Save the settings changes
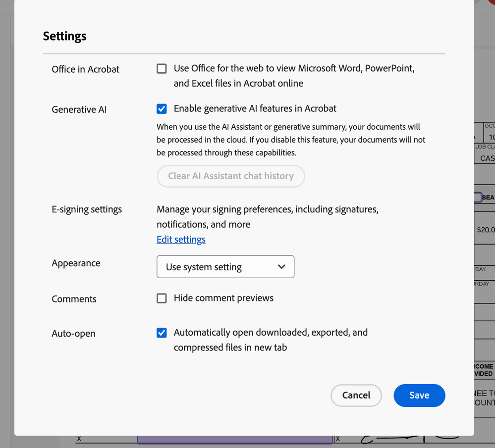The height and width of the screenshot is (448, 495). (419, 395)
